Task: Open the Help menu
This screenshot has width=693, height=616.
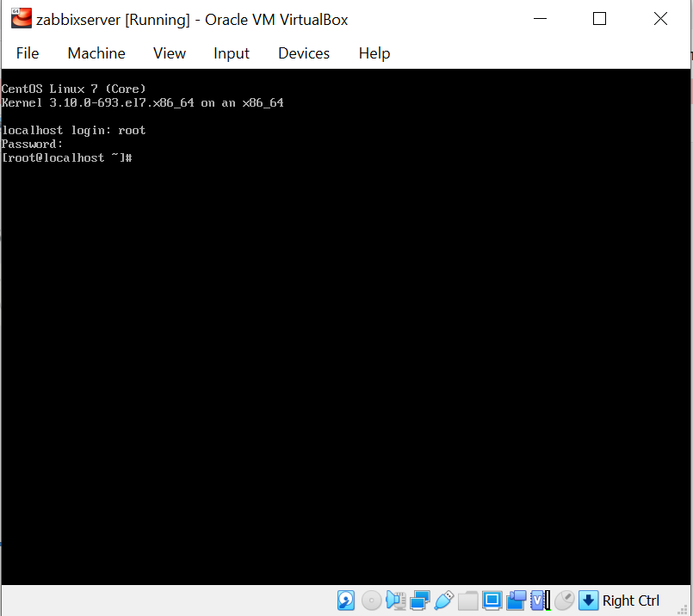Action: 374,52
